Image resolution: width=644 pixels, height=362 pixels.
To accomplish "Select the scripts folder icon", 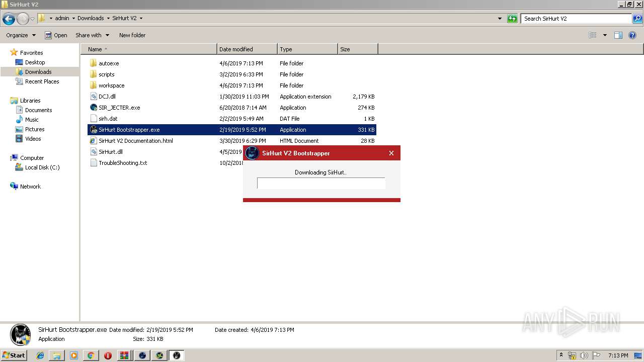I will (x=93, y=74).
